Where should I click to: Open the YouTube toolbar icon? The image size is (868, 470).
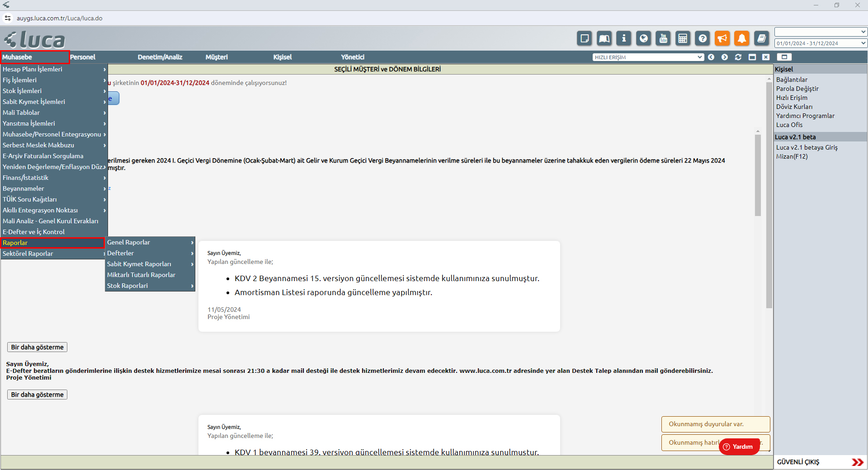663,38
